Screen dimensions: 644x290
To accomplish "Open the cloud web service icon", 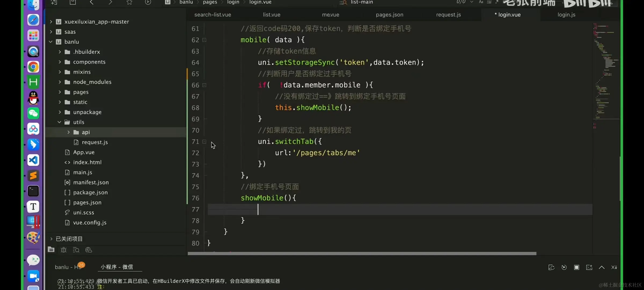I will pyautogui.click(x=89, y=250).
